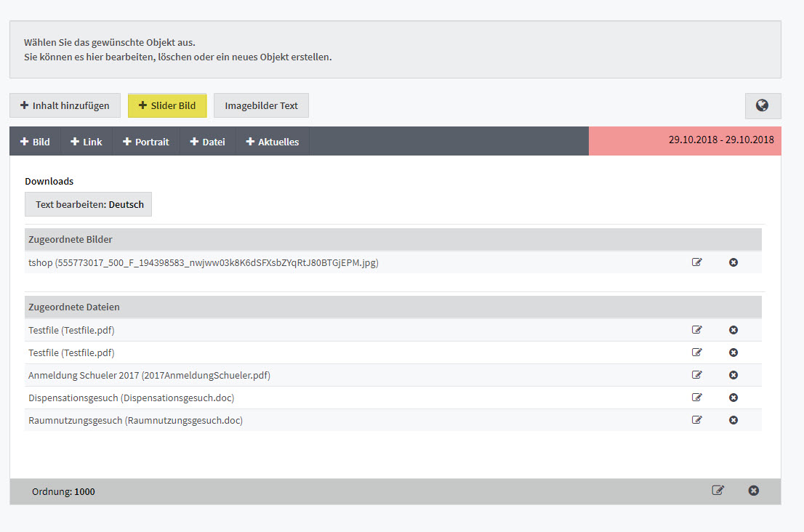Click the yellow Slider Bild button
This screenshot has height=532, width=804.
[167, 105]
